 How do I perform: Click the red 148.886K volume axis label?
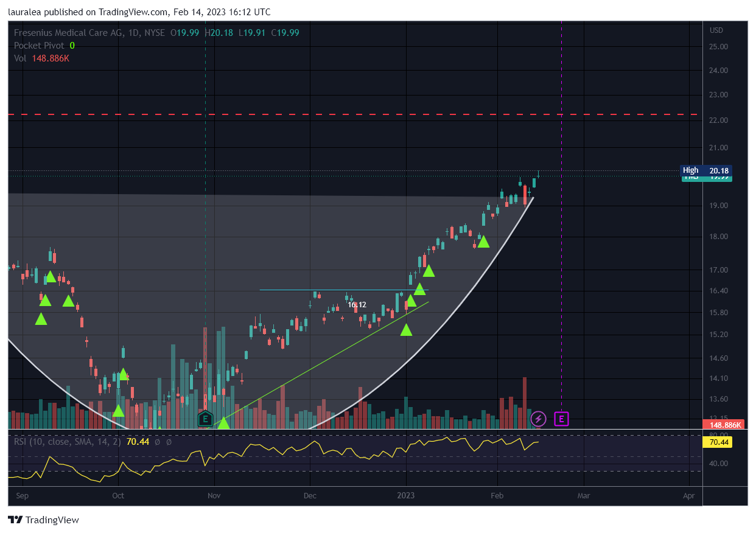point(722,425)
